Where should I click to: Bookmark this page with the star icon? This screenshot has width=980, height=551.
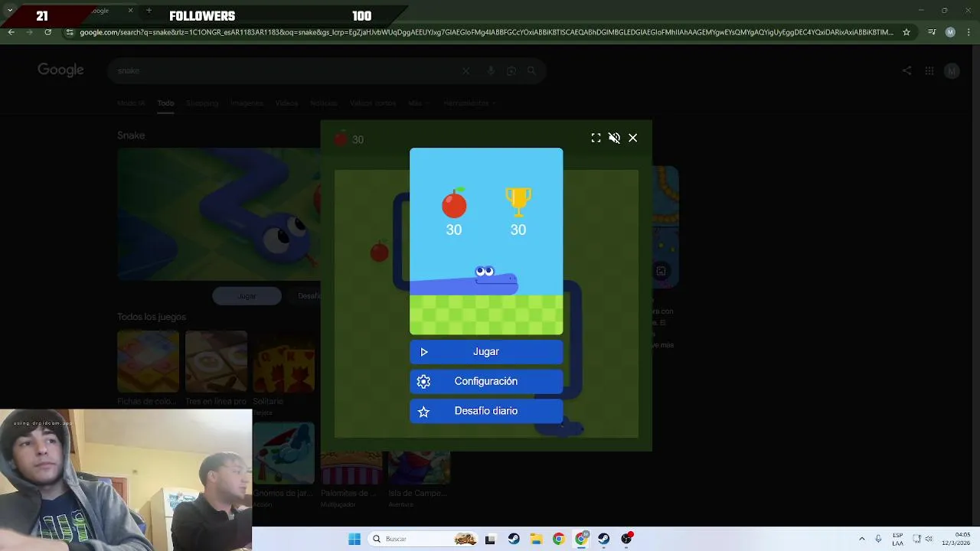(906, 32)
